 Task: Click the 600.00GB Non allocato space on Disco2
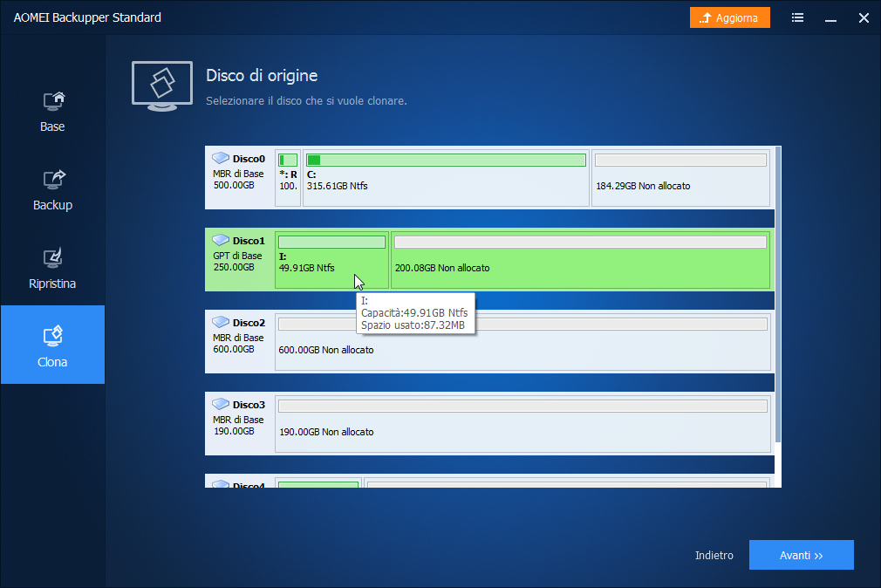522,342
